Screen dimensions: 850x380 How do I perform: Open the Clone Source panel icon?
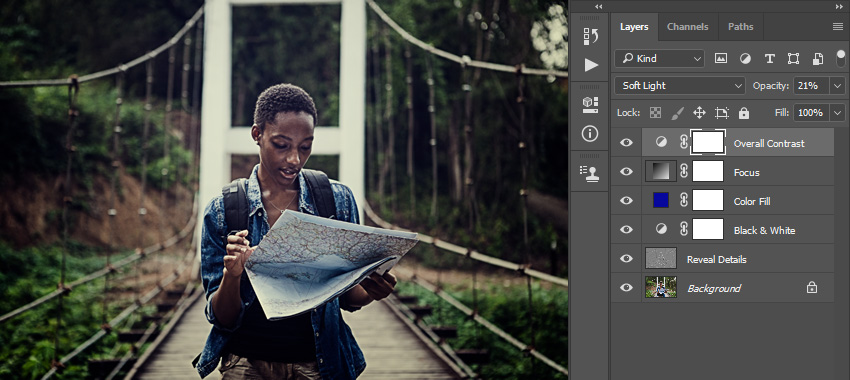[591, 172]
